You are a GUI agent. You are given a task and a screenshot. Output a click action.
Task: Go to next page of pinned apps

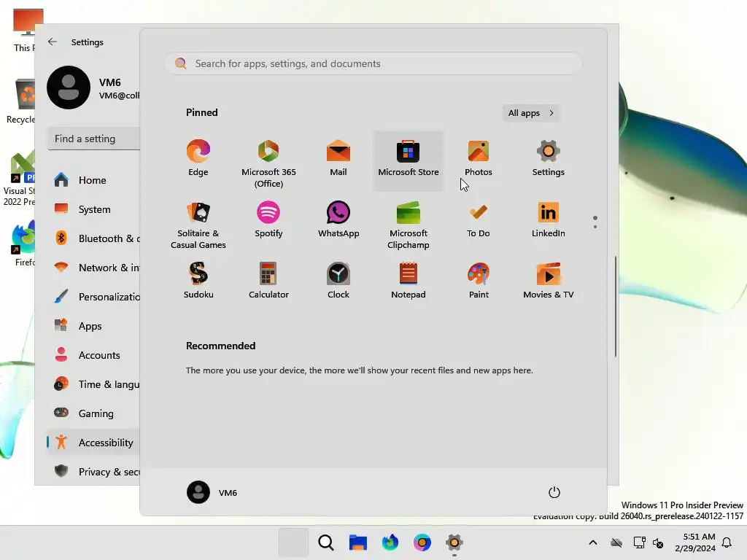(595, 226)
